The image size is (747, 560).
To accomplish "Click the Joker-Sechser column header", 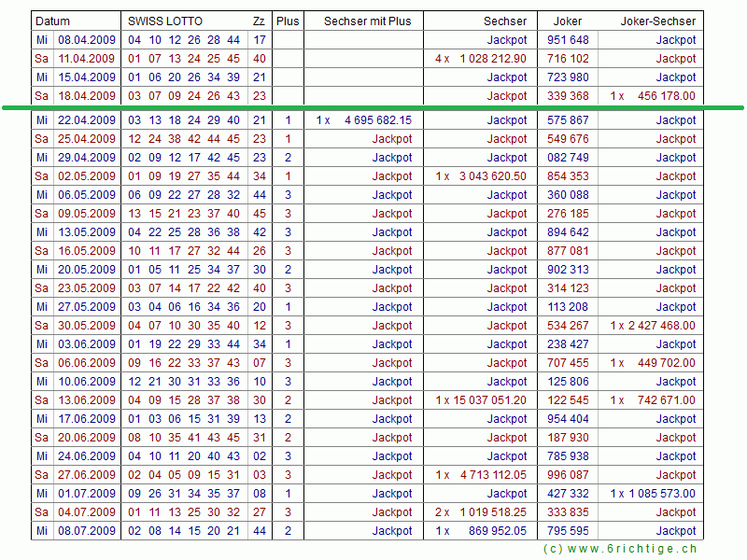I will (660, 21).
